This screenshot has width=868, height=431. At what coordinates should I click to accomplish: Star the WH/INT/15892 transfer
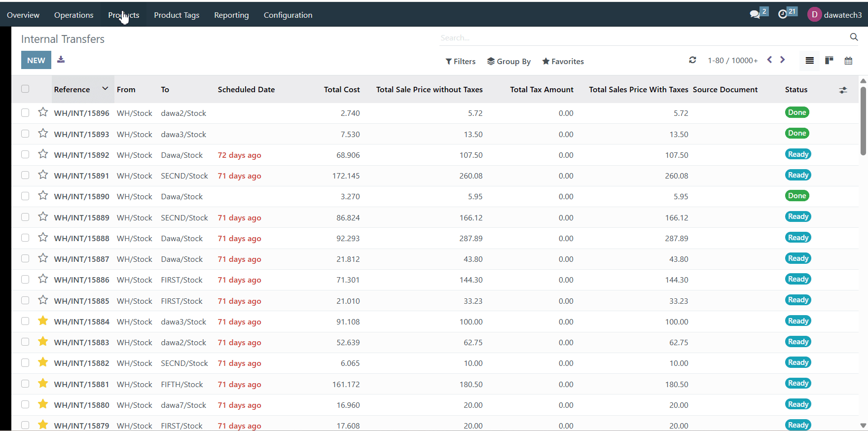pyautogui.click(x=43, y=154)
